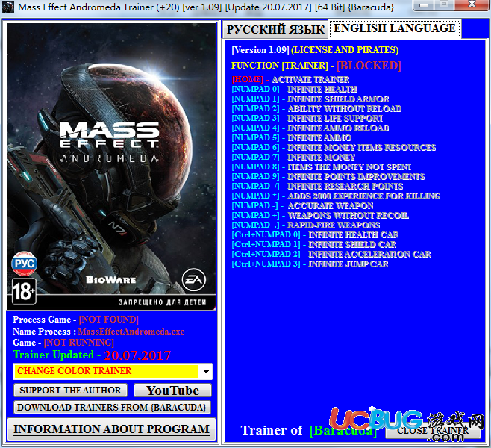Click [Ctrl+NUMPAD 1] - INFINITE SHIELD CAR
The width and height of the screenshot is (491, 448).
314,245
